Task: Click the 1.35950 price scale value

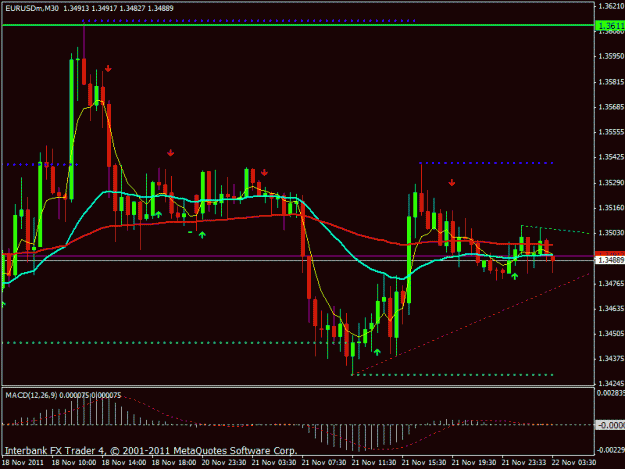Action: [x=611, y=56]
